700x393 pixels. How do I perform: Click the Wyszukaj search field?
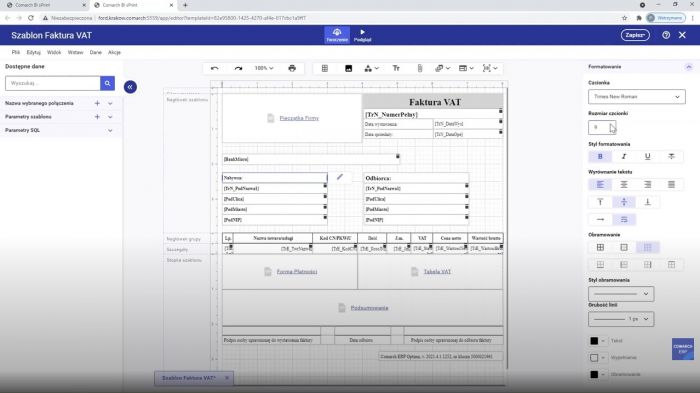tap(53, 83)
